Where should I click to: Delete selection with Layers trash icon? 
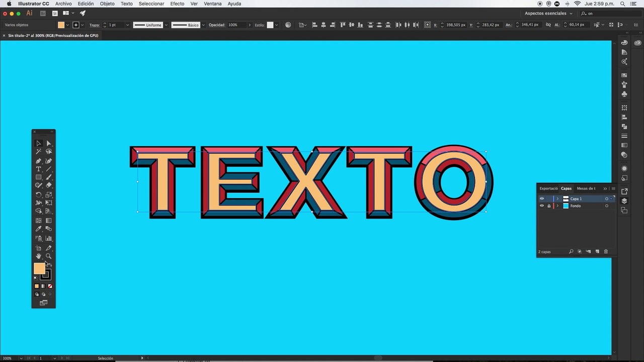[606, 251]
